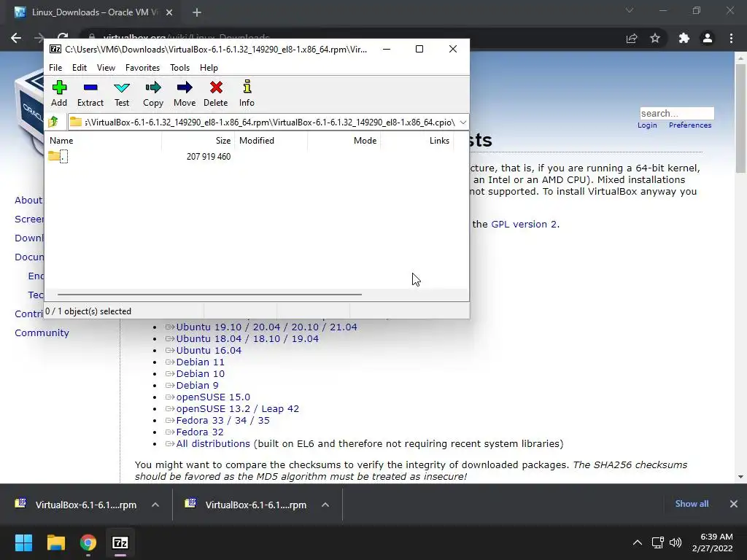Click the Move toolbar icon
This screenshot has width=747, height=560.
point(185,94)
